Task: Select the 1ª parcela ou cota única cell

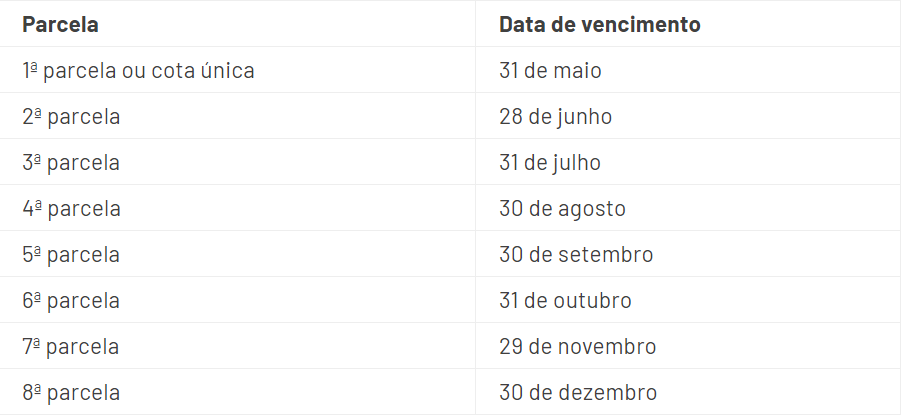Action: [139, 70]
